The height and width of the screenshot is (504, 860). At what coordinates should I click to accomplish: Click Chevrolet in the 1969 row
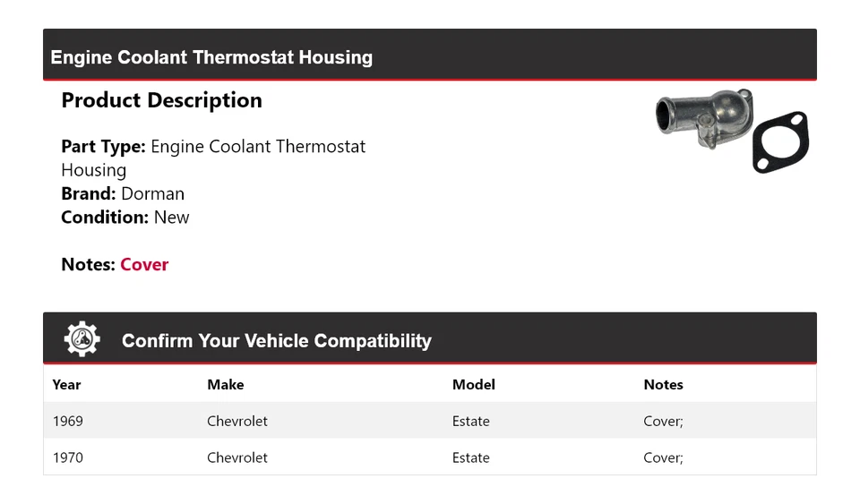point(236,421)
